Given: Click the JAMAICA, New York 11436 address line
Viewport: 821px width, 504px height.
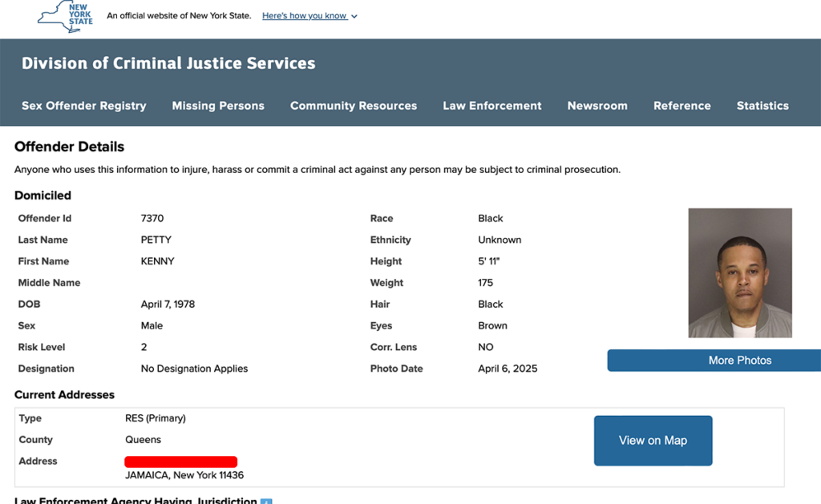Looking at the screenshot, I should coord(184,475).
